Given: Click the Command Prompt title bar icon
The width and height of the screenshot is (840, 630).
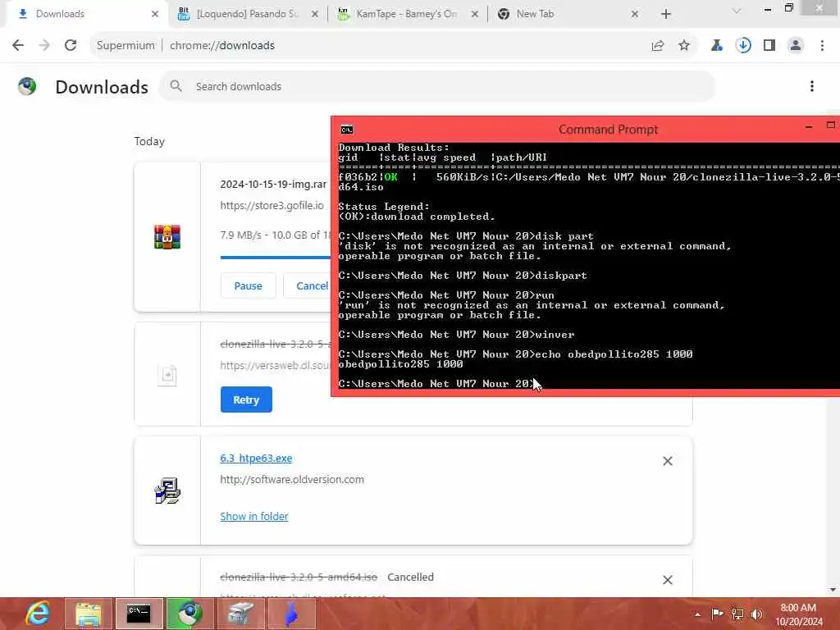Looking at the screenshot, I should point(347,129).
